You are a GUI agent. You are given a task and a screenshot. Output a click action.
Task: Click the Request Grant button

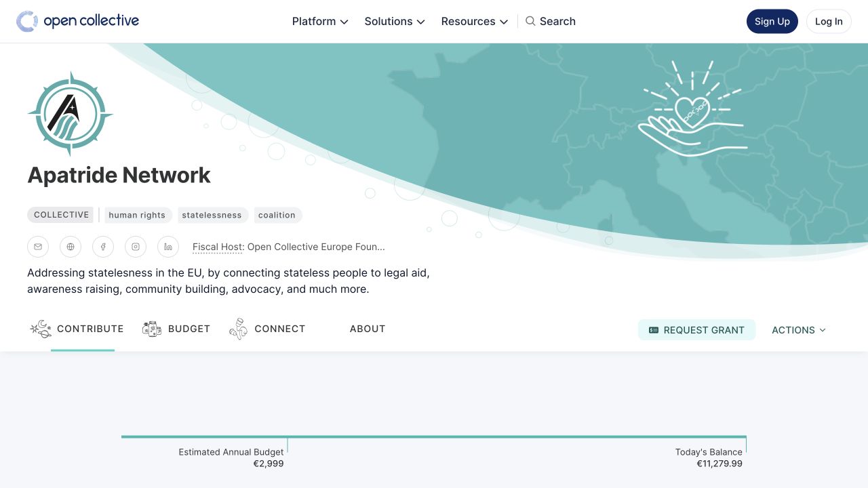pyautogui.click(x=696, y=330)
